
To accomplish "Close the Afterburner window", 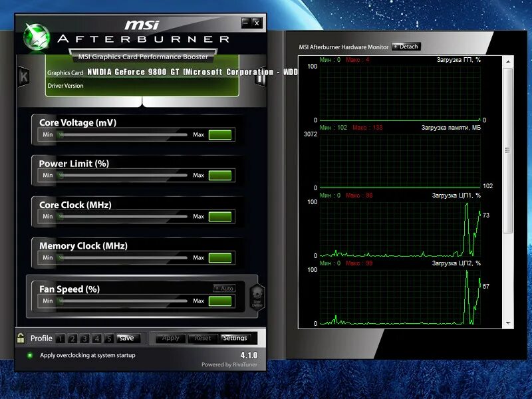I will (x=257, y=23).
